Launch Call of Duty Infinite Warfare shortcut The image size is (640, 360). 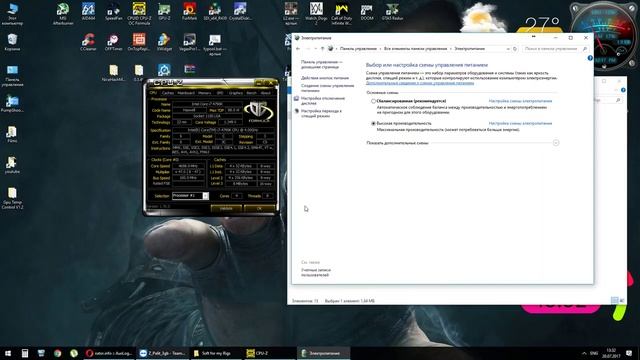(x=341, y=13)
